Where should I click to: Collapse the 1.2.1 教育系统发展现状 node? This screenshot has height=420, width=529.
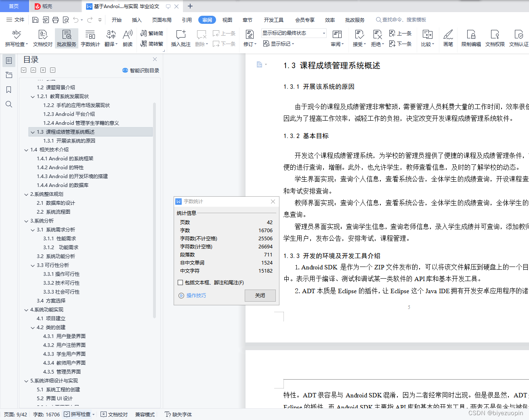(33, 97)
